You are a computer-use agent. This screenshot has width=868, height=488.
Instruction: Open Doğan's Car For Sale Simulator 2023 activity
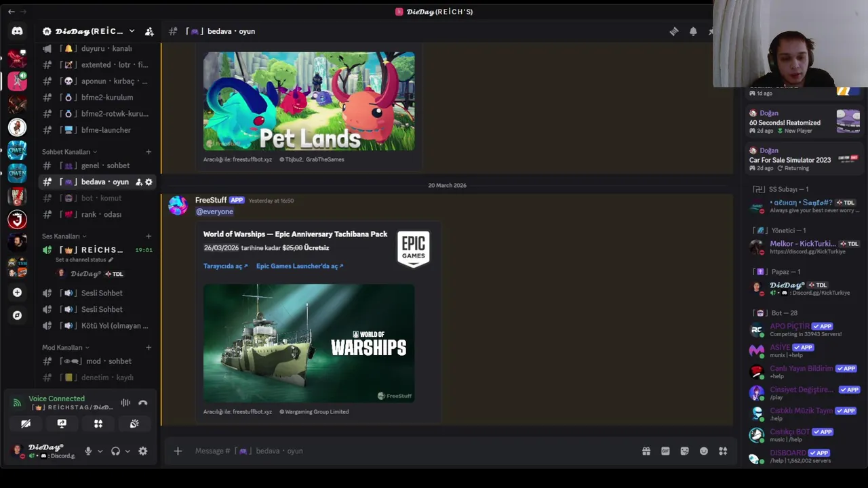pos(806,159)
